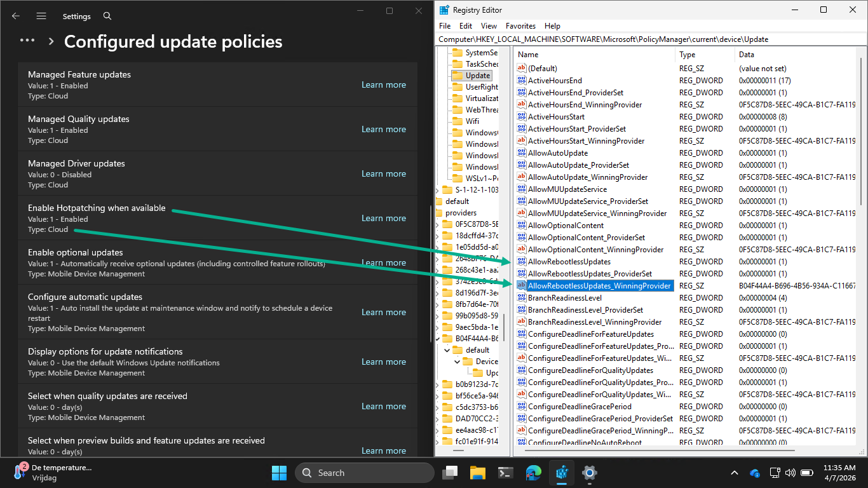The height and width of the screenshot is (488, 868).
Task: Select the Update key in registry tree
Action: click(477, 76)
